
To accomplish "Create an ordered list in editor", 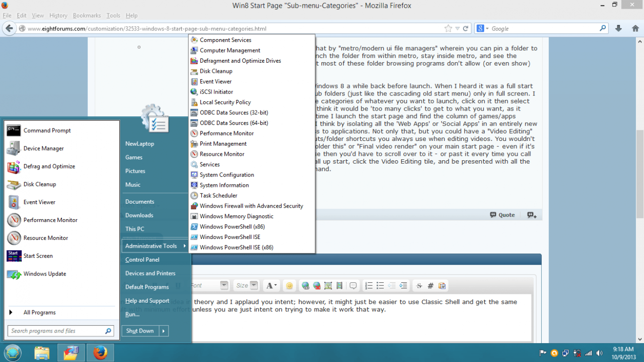I will tap(369, 286).
